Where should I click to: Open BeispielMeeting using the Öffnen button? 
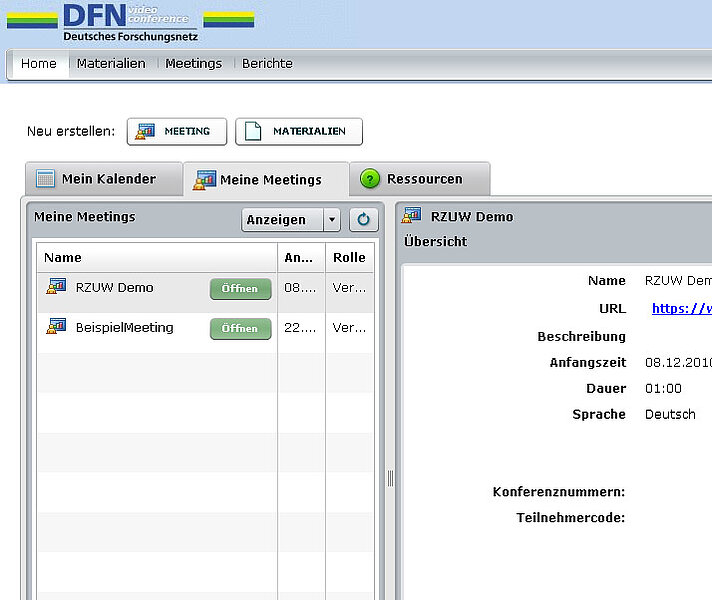(x=240, y=329)
